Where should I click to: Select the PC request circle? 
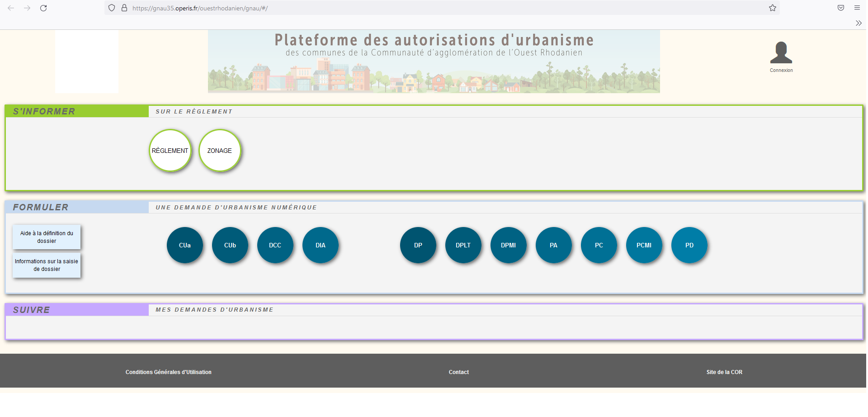coord(599,245)
